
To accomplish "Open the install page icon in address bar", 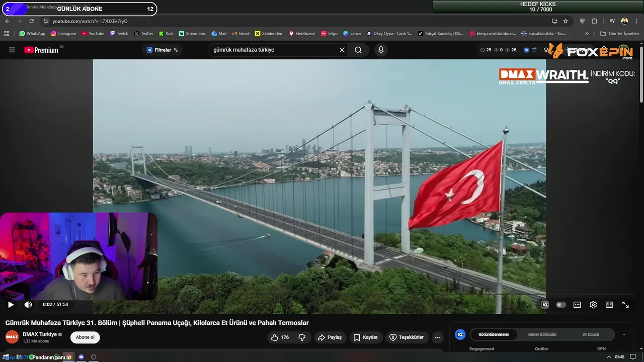I will pos(554,21).
